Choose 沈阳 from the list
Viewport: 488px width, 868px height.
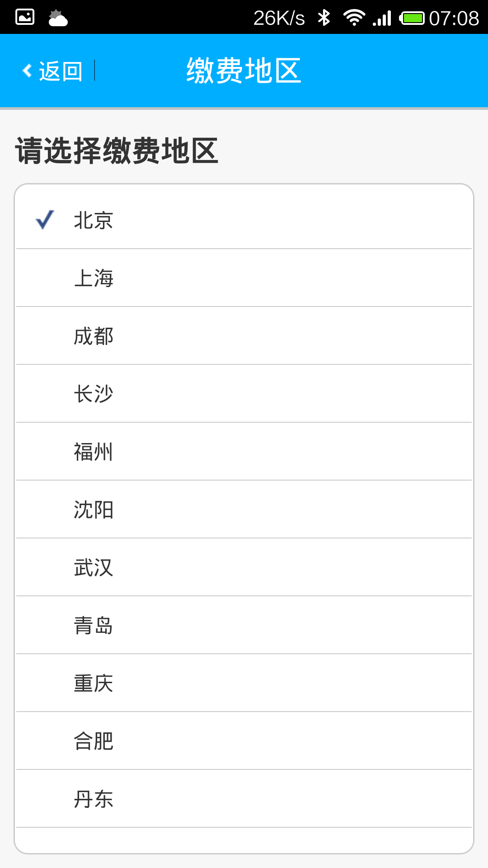(x=94, y=509)
